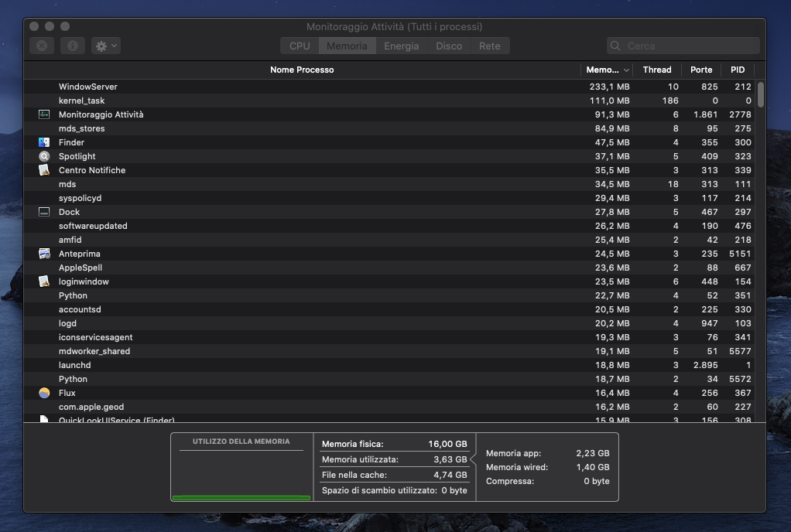Select the logd process row
This screenshot has width=791, height=532.
(389, 323)
